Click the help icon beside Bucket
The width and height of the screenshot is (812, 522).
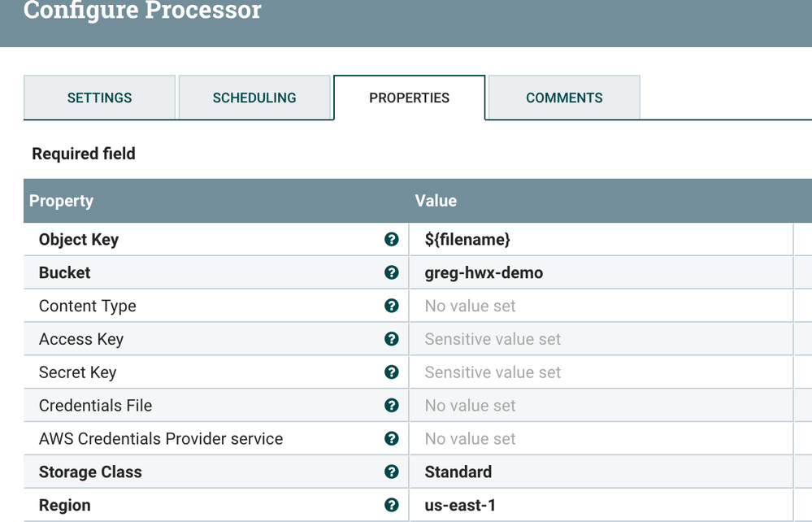click(392, 272)
